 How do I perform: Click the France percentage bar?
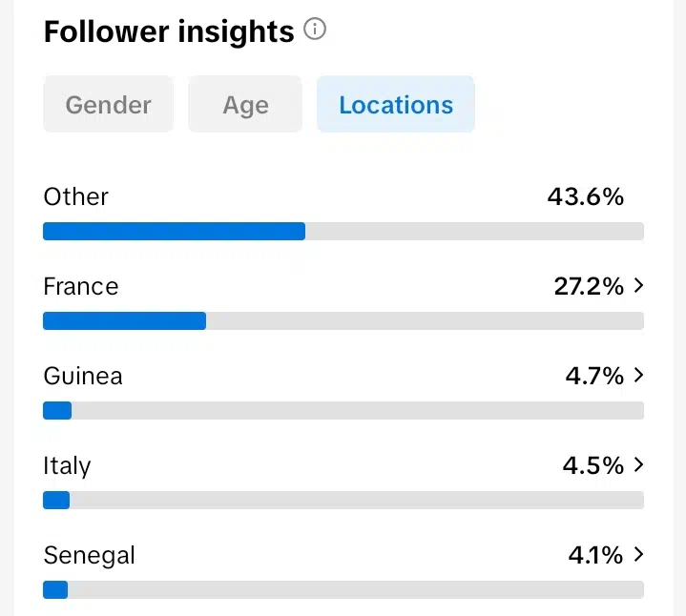pos(343,321)
